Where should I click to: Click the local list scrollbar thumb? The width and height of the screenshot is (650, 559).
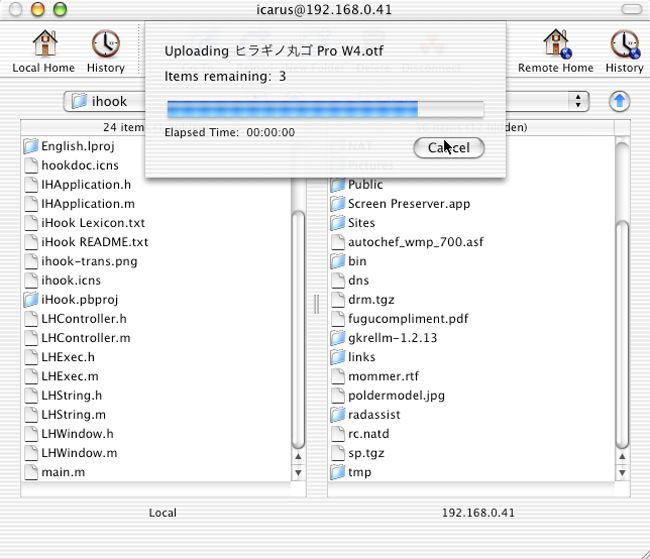[x=298, y=330]
